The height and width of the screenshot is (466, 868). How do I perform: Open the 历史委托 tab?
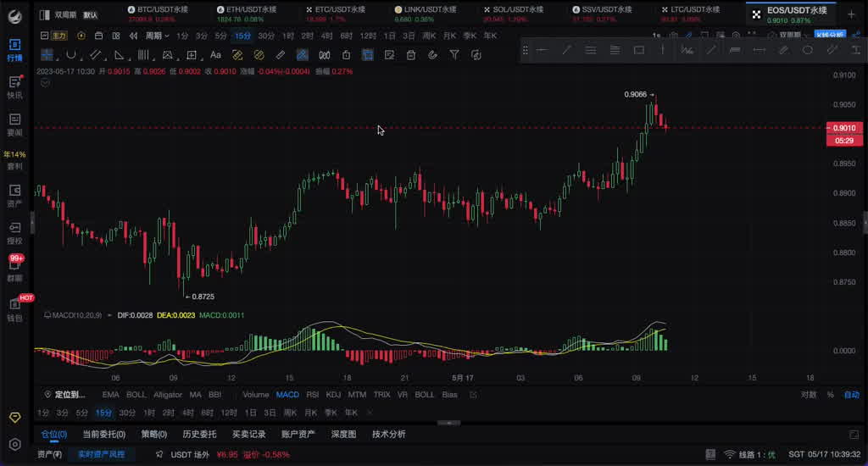(199, 435)
